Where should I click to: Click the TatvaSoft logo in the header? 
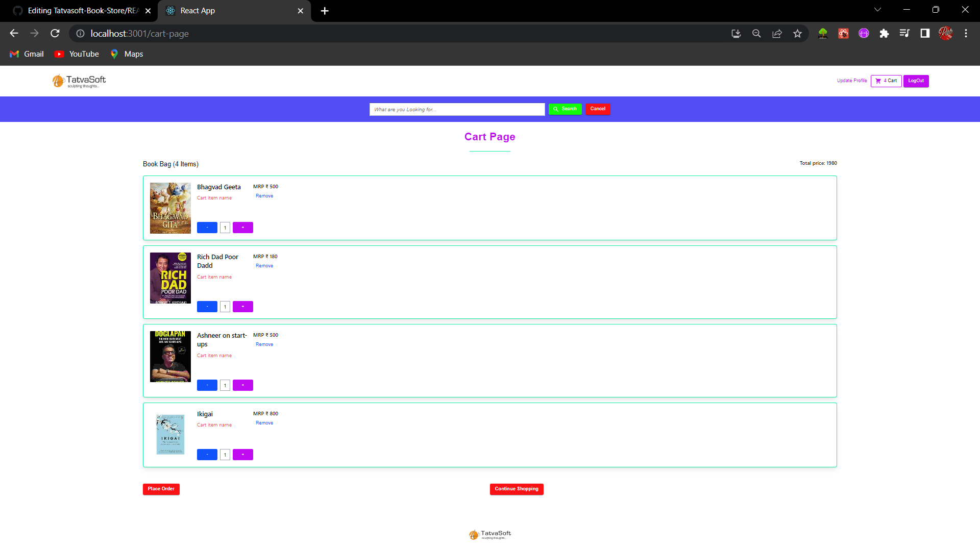(x=78, y=81)
